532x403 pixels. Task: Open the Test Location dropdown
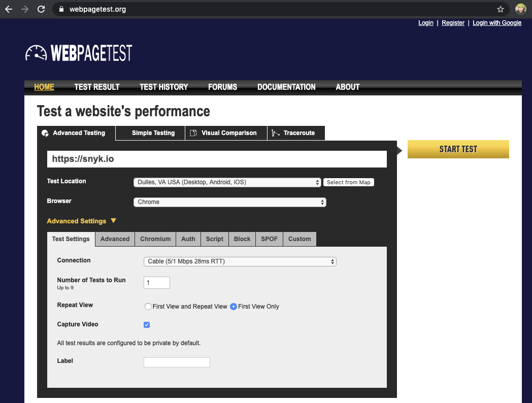pyautogui.click(x=227, y=182)
